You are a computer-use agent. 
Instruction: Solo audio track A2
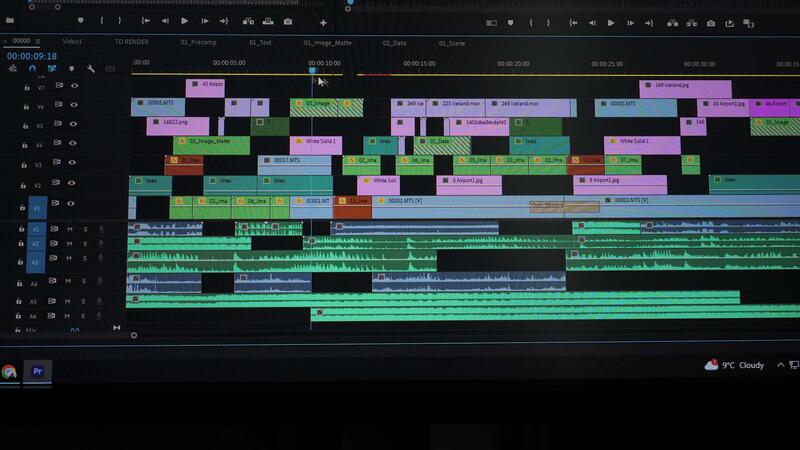[84, 244]
